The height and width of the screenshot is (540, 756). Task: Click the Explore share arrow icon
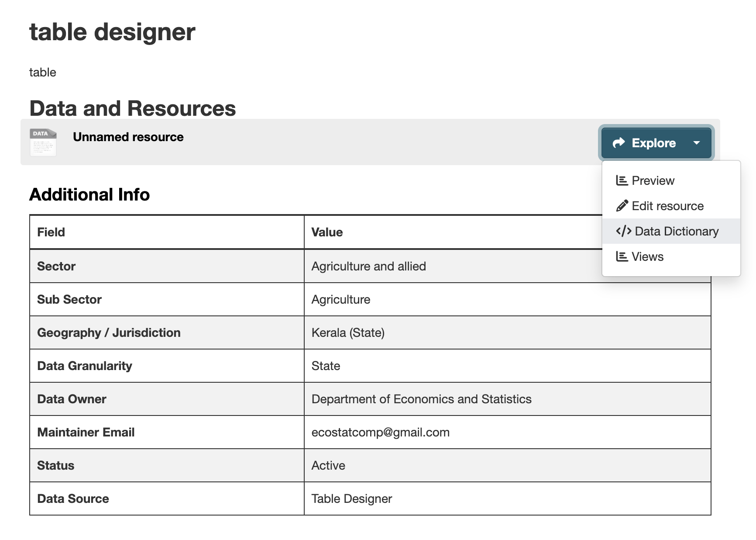pos(619,143)
